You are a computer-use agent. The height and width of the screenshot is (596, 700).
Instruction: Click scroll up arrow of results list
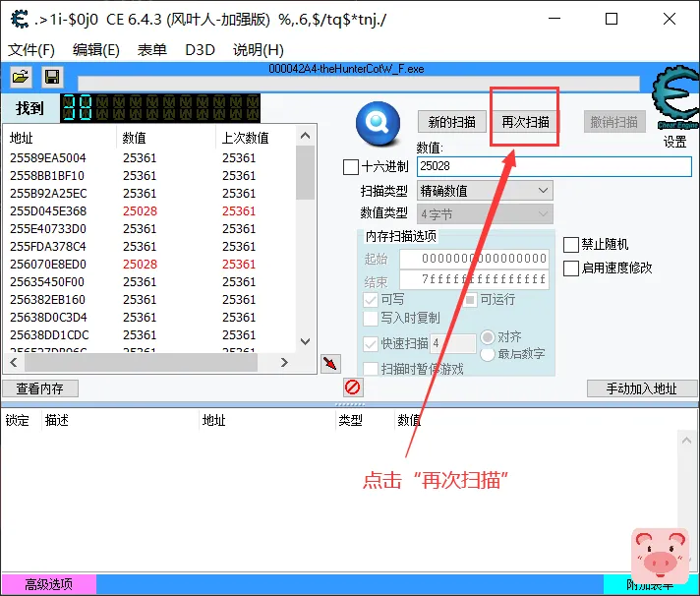[x=306, y=136]
